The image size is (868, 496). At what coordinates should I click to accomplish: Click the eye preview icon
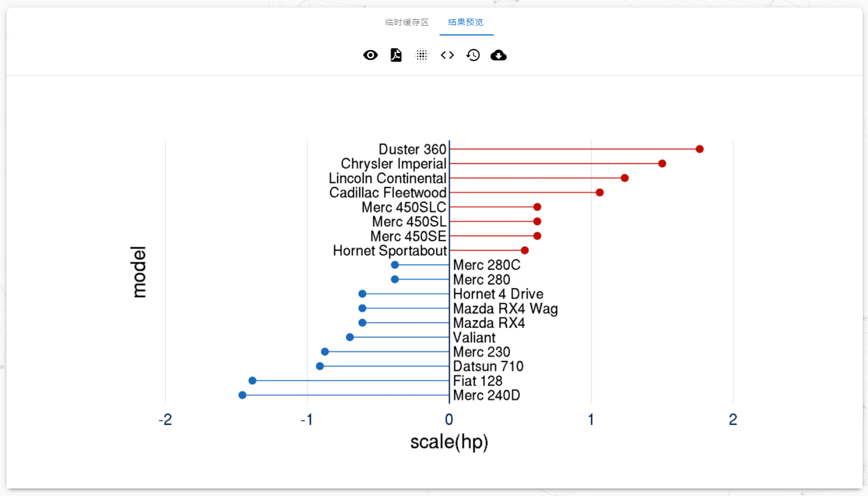click(x=370, y=55)
